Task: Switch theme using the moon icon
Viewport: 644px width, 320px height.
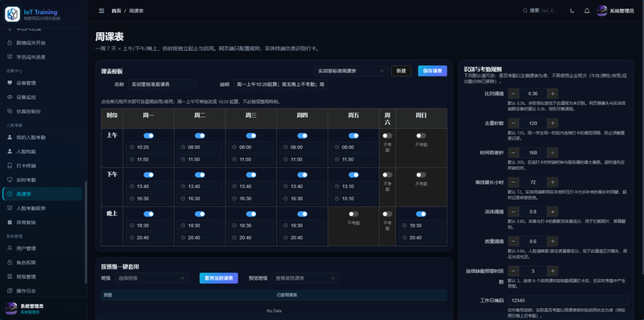Action: pos(572,10)
